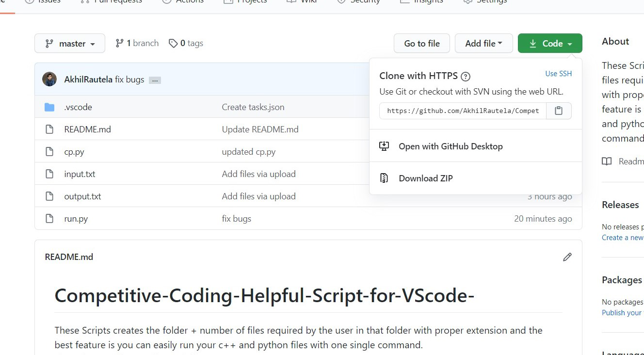The width and height of the screenshot is (644, 355).
Task: Expand the commit details ellipsis button
Action: (155, 80)
